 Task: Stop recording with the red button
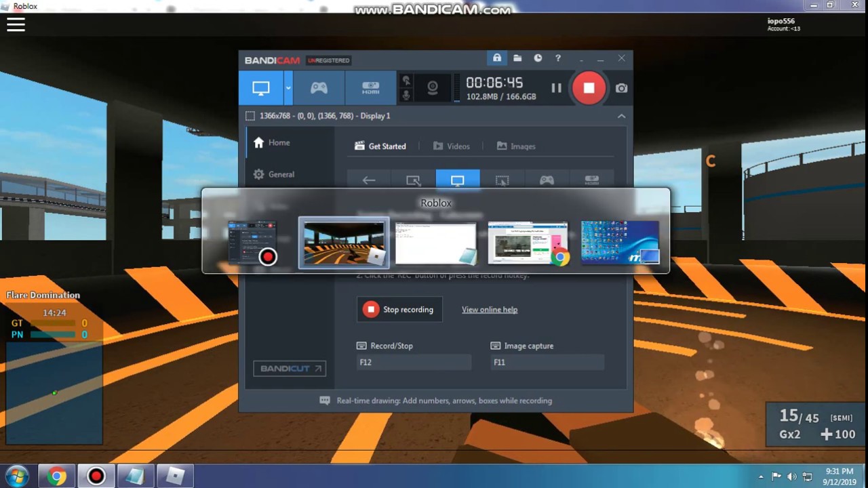coord(589,88)
